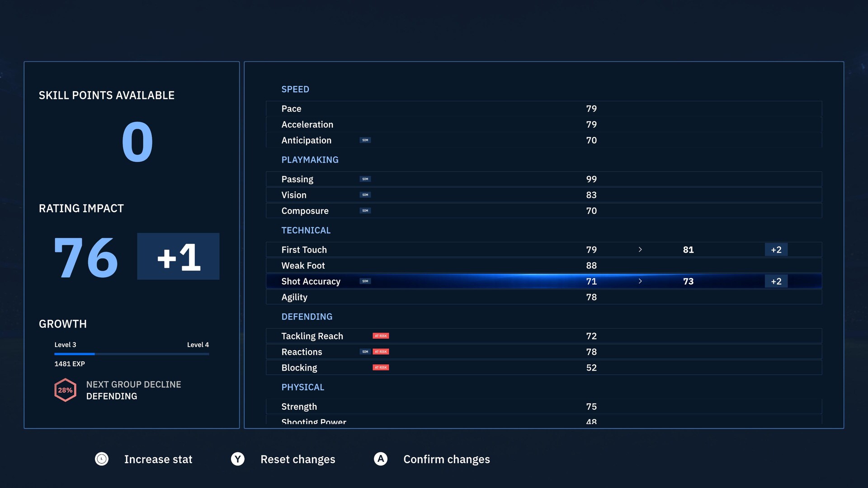Click the AT RISK badge on Reactions
The height and width of the screenshot is (488, 868).
click(381, 352)
